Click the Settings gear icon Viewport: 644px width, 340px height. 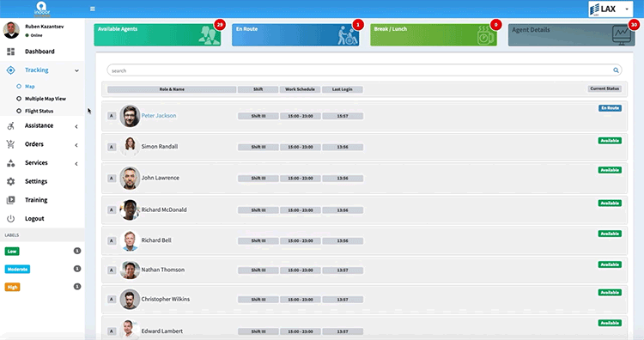pyautogui.click(x=10, y=181)
